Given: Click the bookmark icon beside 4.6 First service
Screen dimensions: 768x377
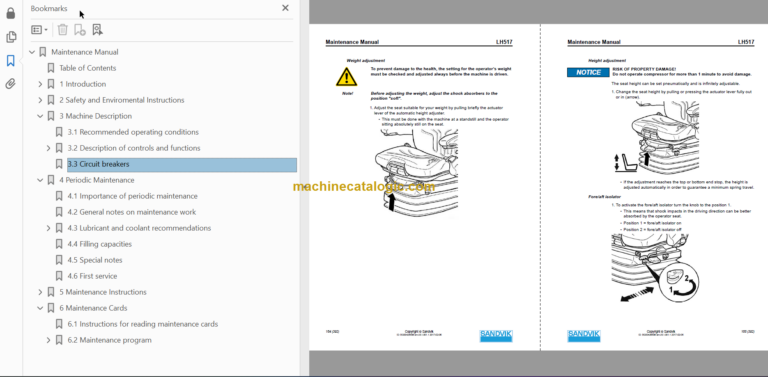Looking at the screenshot, I should click(59, 276).
